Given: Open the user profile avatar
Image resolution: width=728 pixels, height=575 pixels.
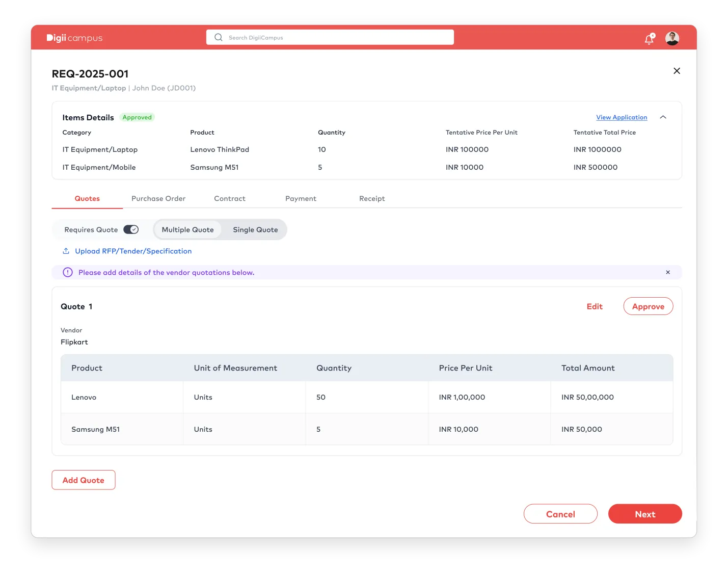Looking at the screenshot, I should coord(672,38).
